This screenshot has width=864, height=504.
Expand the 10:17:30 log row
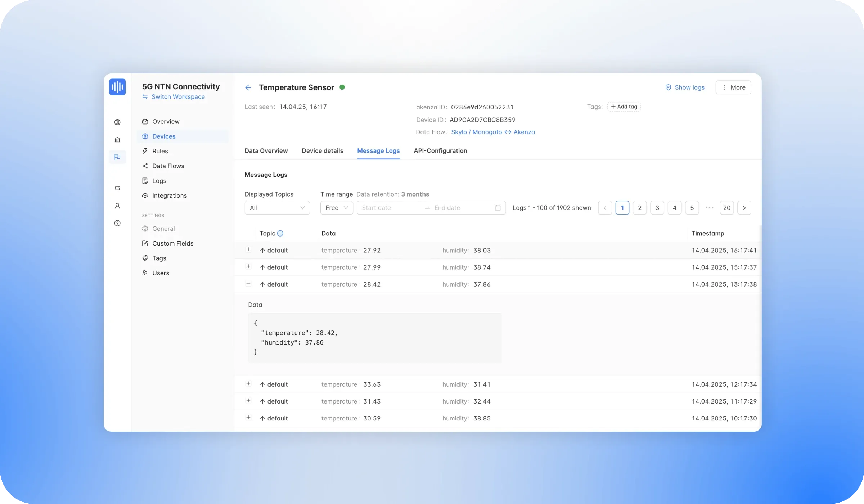click(x=248, y=417)
